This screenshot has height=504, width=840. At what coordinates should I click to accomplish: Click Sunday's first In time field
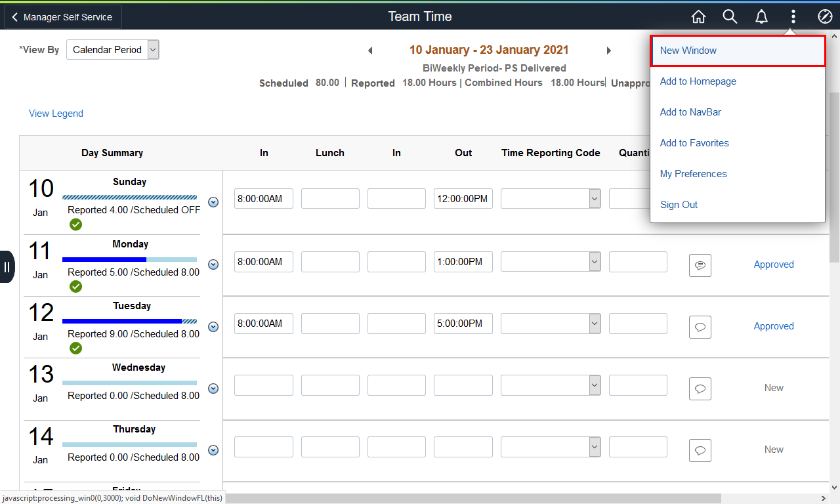(x=264, y=199)
